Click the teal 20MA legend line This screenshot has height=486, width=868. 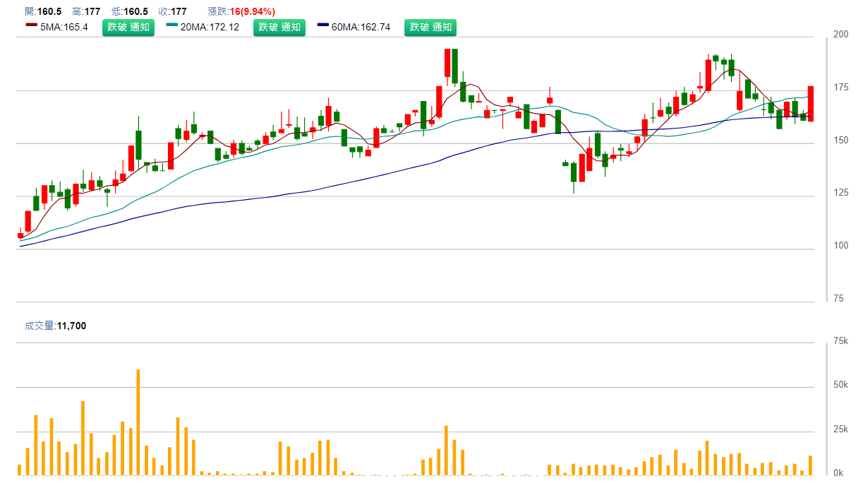pos(172,26)
